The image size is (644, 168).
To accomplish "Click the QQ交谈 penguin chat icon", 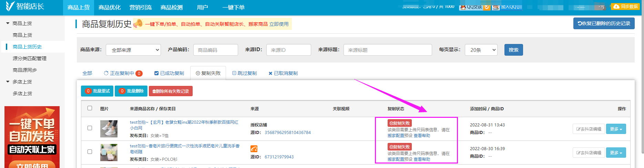I will 463,7.
